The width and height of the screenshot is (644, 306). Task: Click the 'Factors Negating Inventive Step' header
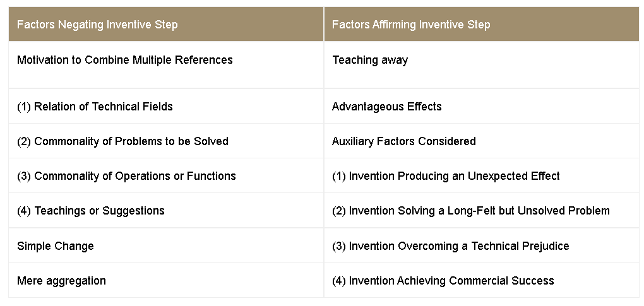pos(97,25)
